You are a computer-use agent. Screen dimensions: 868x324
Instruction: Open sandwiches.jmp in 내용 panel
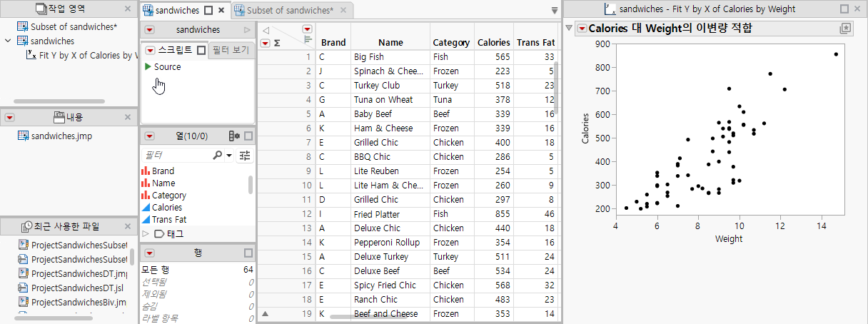pyautogui.click(x=61, y=136)
